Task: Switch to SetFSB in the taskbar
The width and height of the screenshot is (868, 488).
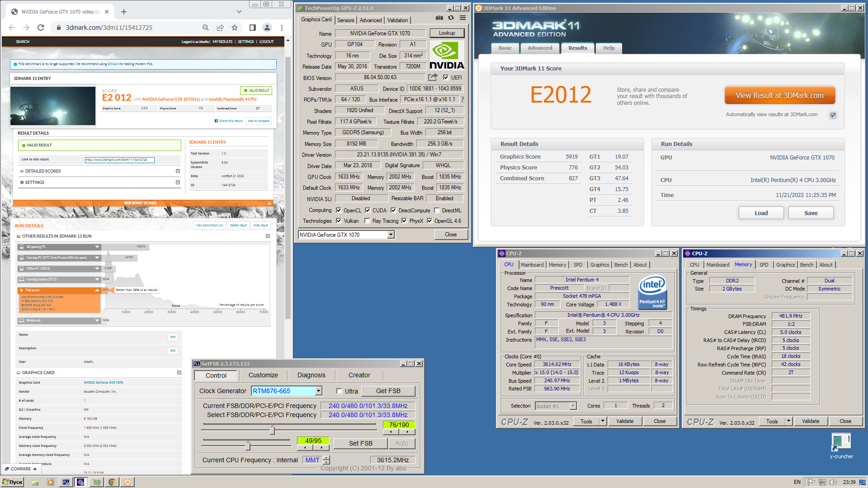Action: point(66,482)
